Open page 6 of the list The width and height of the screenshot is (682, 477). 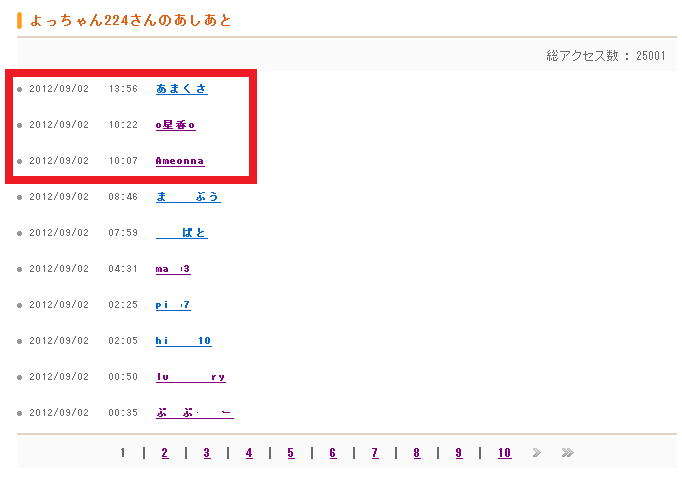333,453
